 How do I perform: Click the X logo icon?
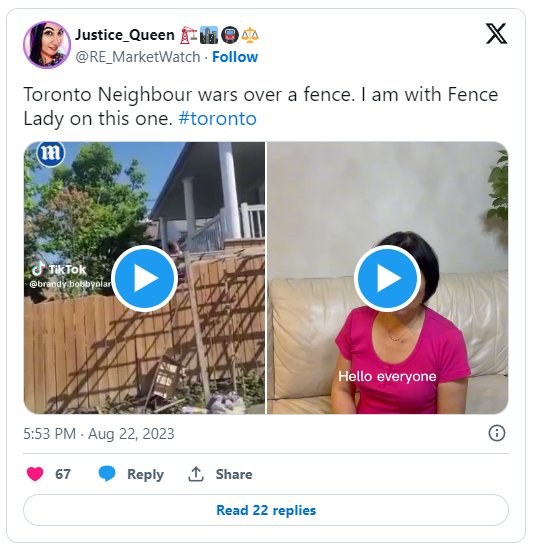pos(496,34)
